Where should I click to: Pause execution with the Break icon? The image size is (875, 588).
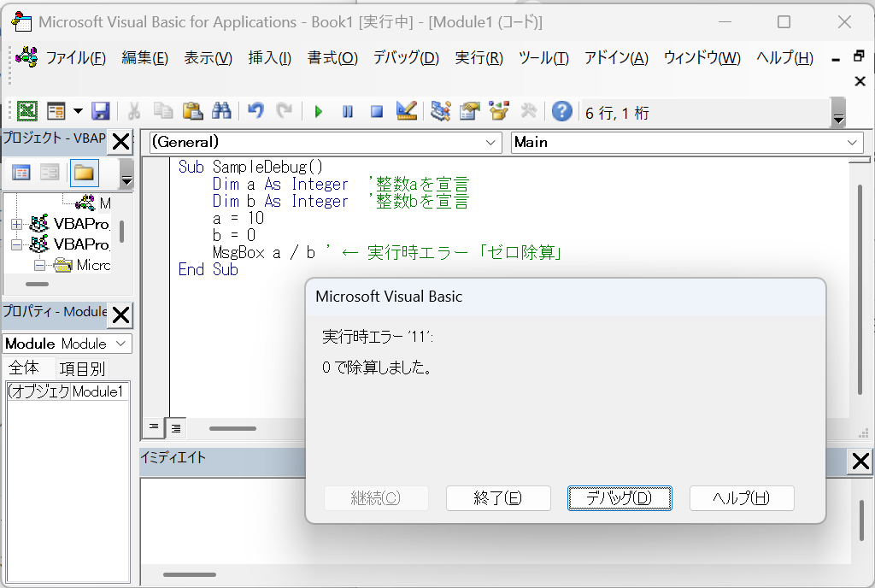point(348,112)
